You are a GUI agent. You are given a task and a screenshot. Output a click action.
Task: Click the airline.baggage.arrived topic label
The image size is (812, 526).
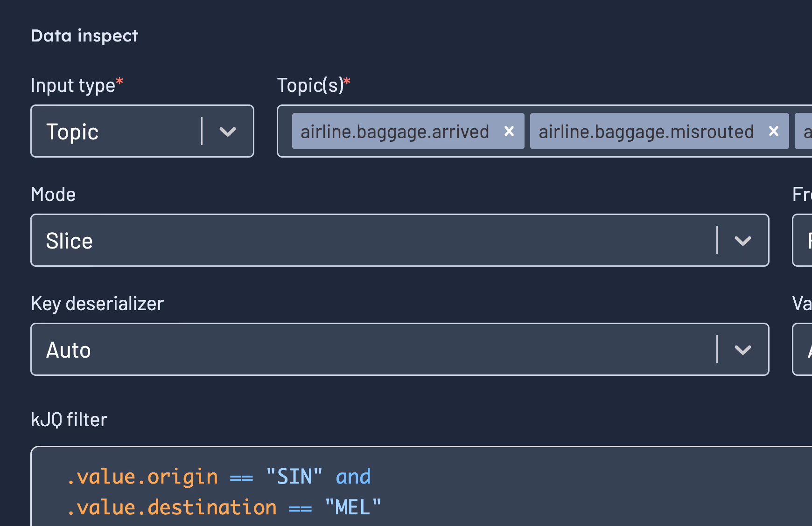pyautogui.click(x=395, y=132)
